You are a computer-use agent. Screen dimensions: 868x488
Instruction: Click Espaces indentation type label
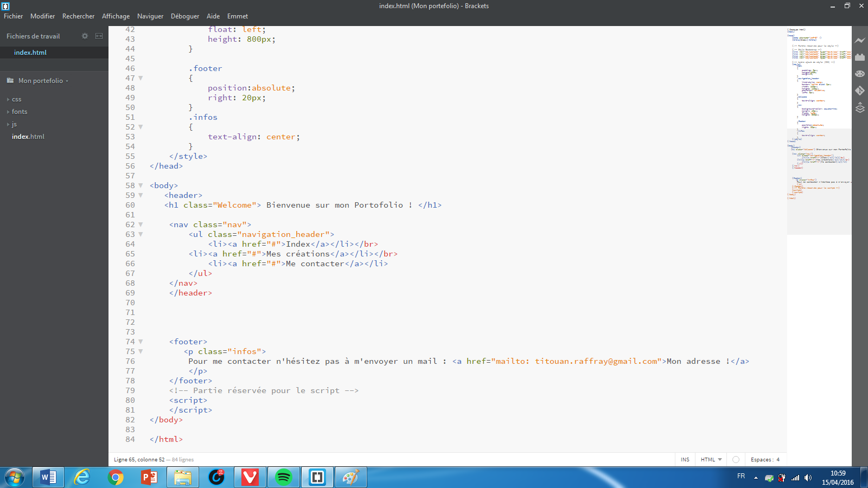tap(762, 459)
